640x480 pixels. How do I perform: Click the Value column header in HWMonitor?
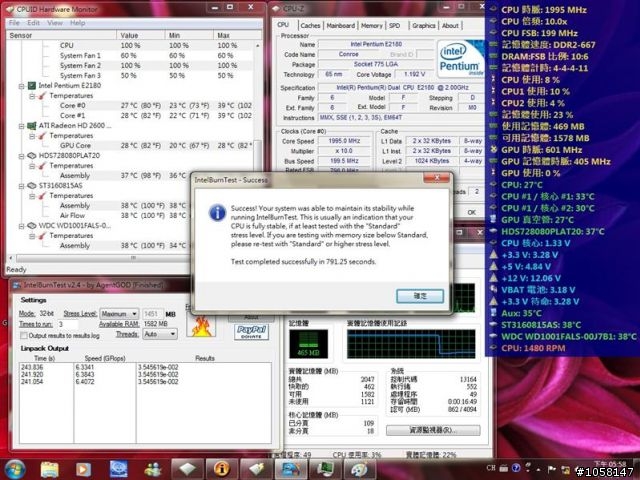pyautogui.click(x=140, y=36)
